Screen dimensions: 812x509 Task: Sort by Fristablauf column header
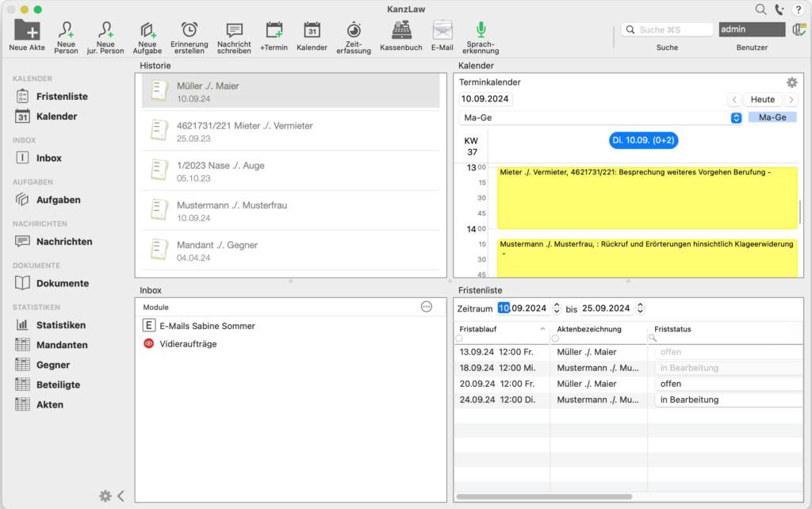(501, 329)
